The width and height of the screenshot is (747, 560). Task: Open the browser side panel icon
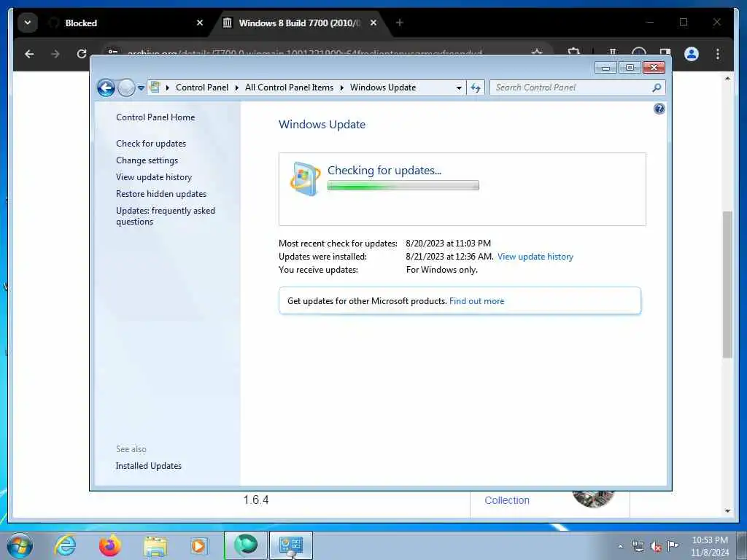click(665, 52)
